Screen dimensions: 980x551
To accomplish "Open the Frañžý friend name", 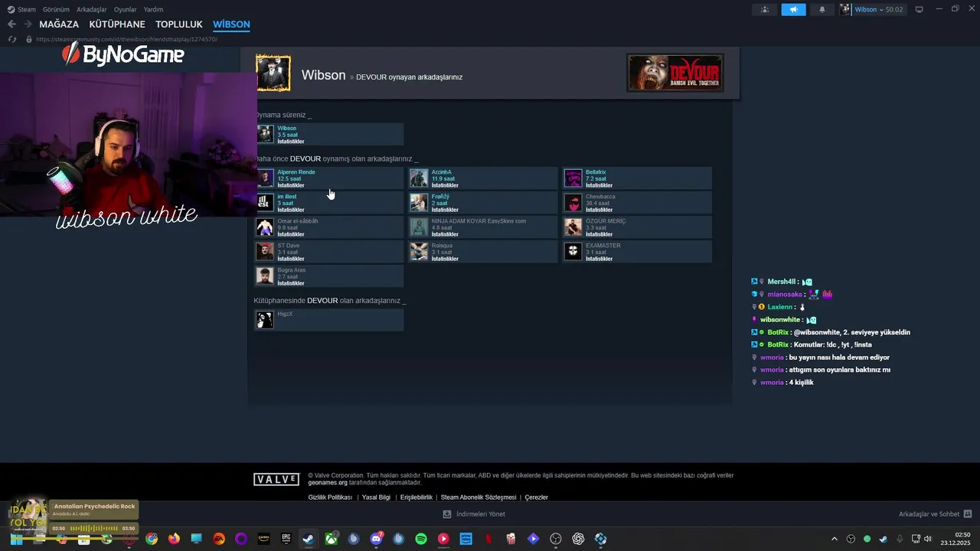I will 440,197.
